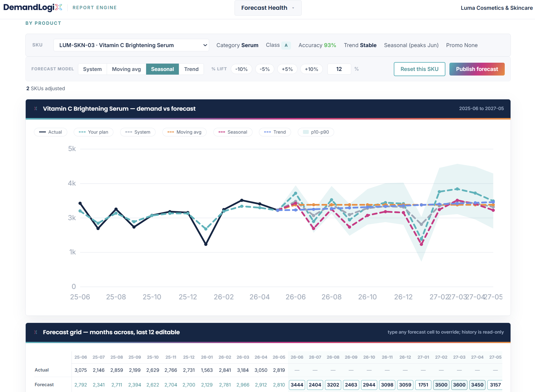Click the 1,563 actual value for 26-01
This screenshot has width=535, height=392.
207,370
